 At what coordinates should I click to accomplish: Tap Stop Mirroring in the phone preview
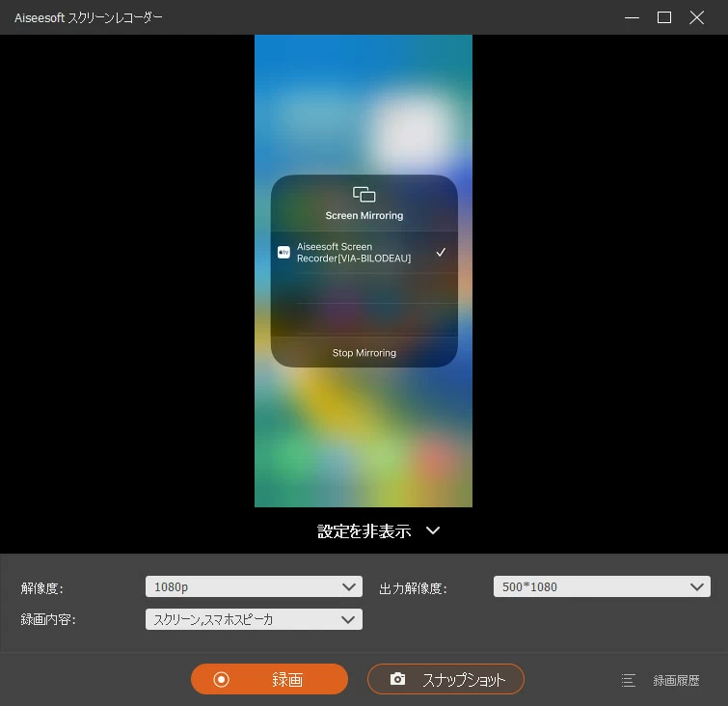point(364,353)
